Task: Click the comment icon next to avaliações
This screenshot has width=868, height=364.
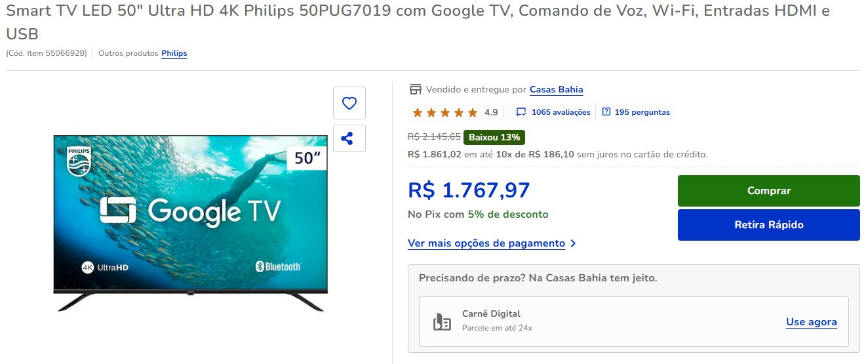Action: pos(521,112)
